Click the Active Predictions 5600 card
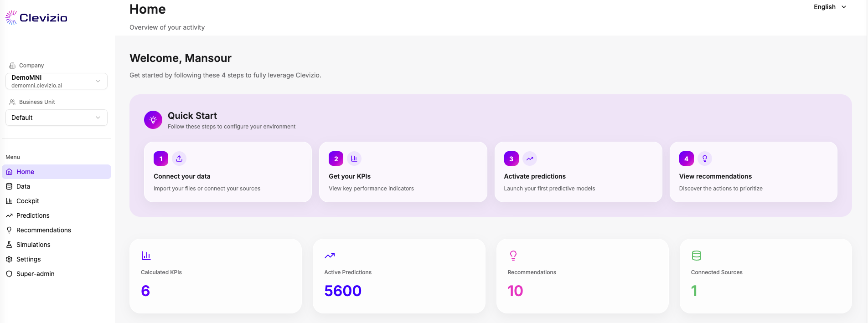Image resolution: width=868 pixels, height=323 pixels. click(x=399, y=276)
